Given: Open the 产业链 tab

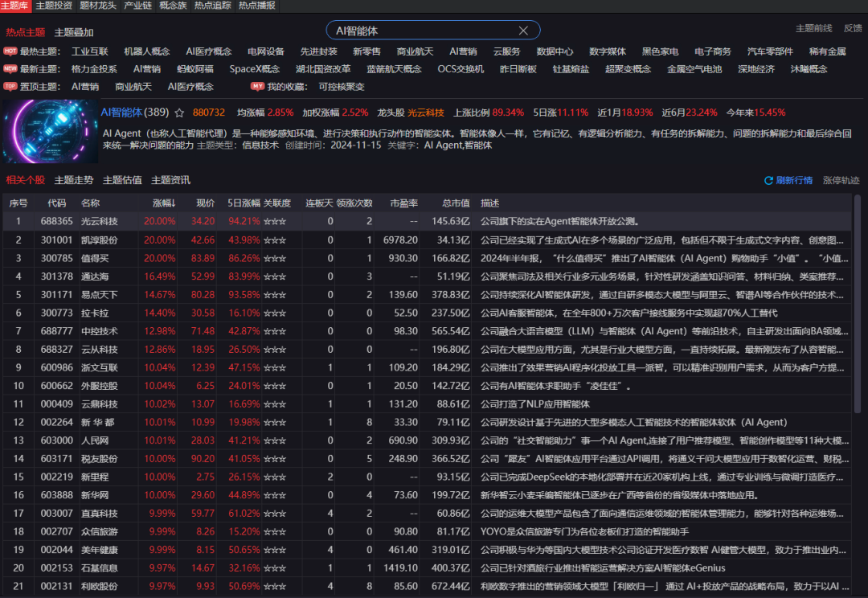Looking at the screenshot, I should (138, 6).
